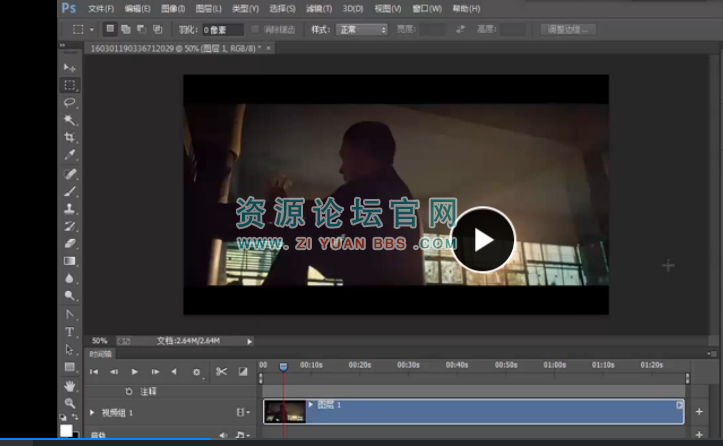Select the Healing Brush tool
The height and width of the screenshot is (446, 723).
click(x=70, y=174)
